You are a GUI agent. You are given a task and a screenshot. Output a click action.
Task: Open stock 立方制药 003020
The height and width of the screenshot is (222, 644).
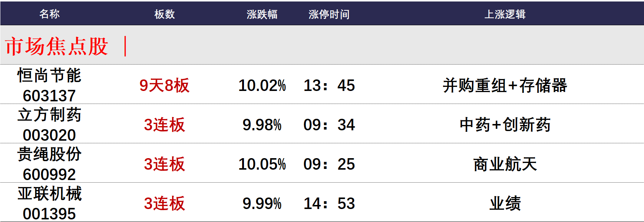[49, 124]
